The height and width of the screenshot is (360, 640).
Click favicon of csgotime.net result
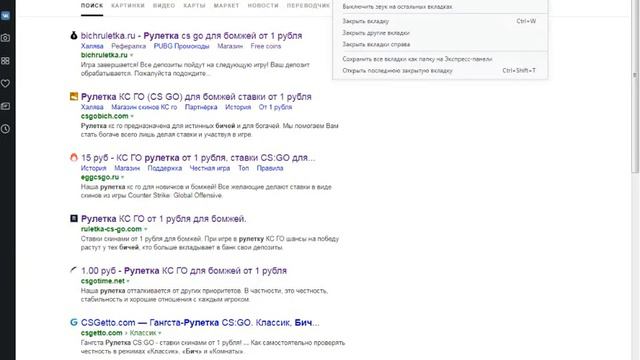point(74,270)
